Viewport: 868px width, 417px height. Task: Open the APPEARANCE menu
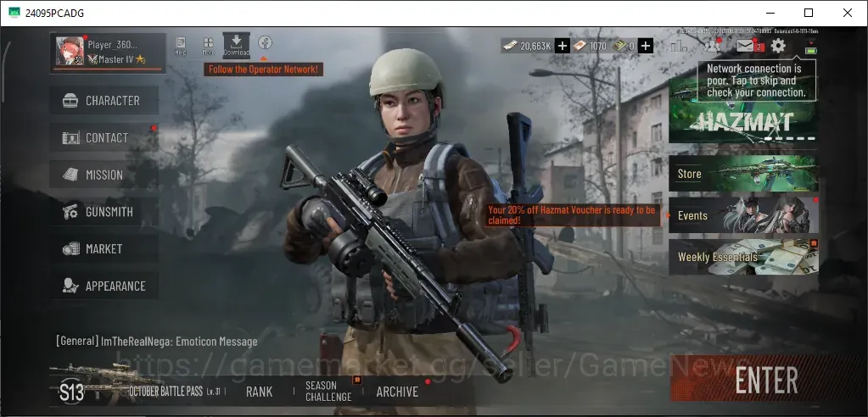tap(104, 286)
